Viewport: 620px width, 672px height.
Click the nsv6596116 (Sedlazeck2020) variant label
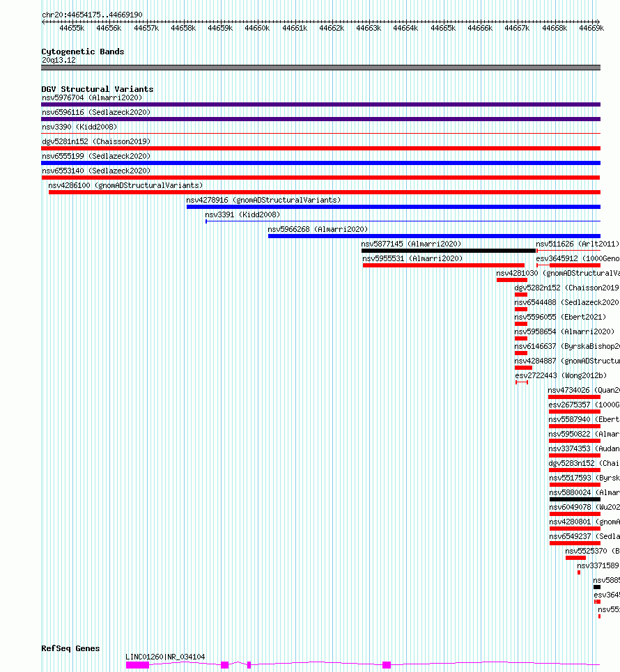point(96,112)
